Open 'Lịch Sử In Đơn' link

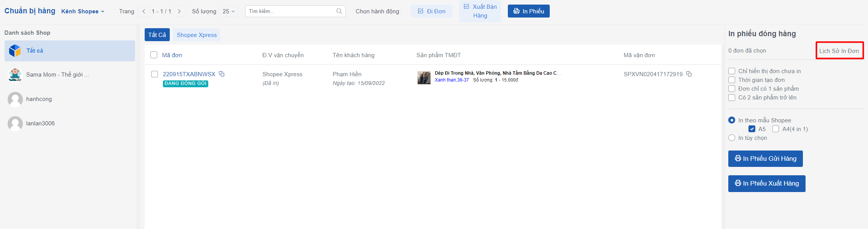click(839, 51)
